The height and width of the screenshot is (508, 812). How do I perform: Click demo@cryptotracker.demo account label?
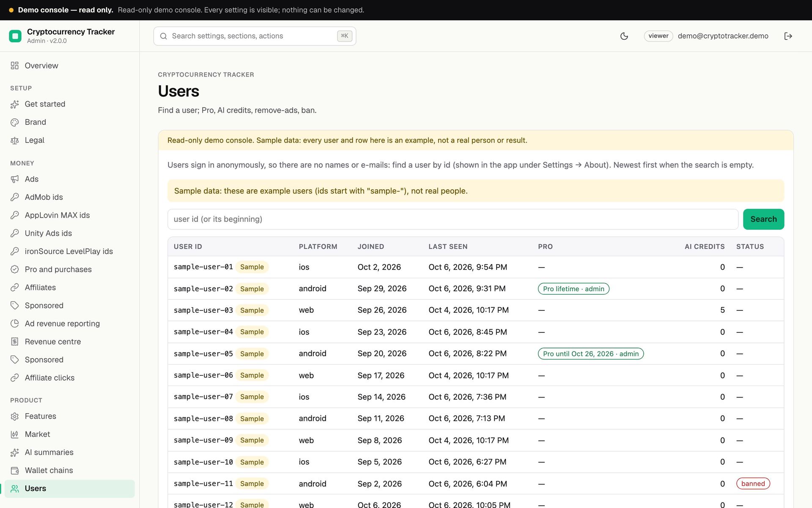tap(723, 36)
